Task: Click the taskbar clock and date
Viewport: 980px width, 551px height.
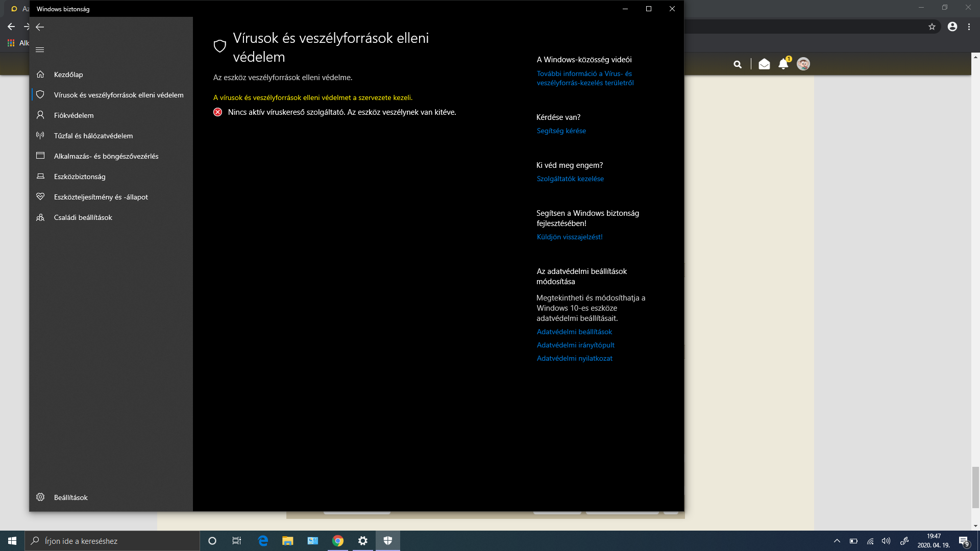Action: (934, 541)
